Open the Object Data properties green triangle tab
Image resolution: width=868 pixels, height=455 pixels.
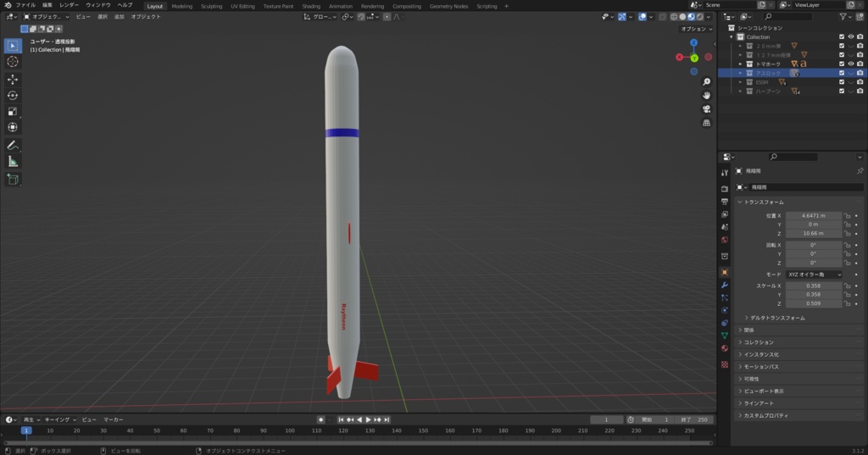725,336
